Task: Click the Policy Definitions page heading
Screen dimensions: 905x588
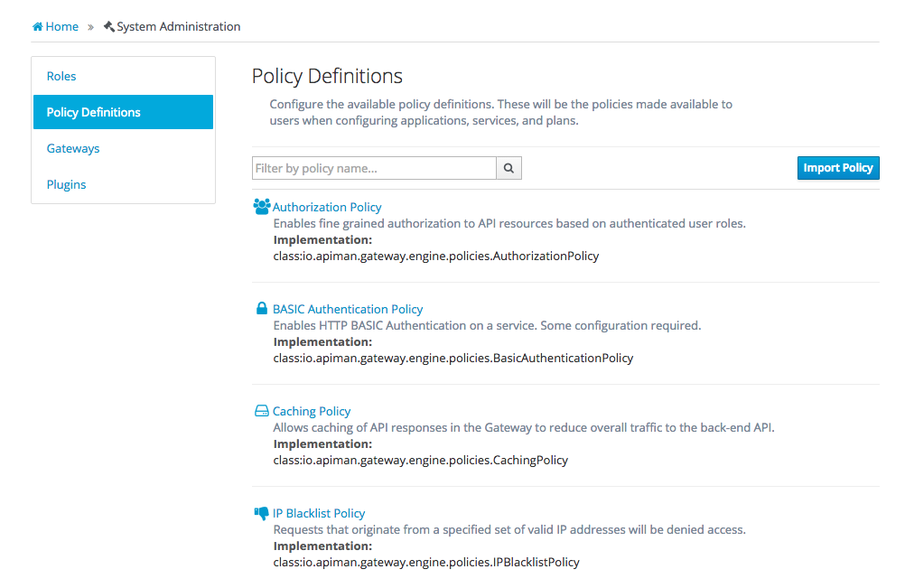Action: 327,76
